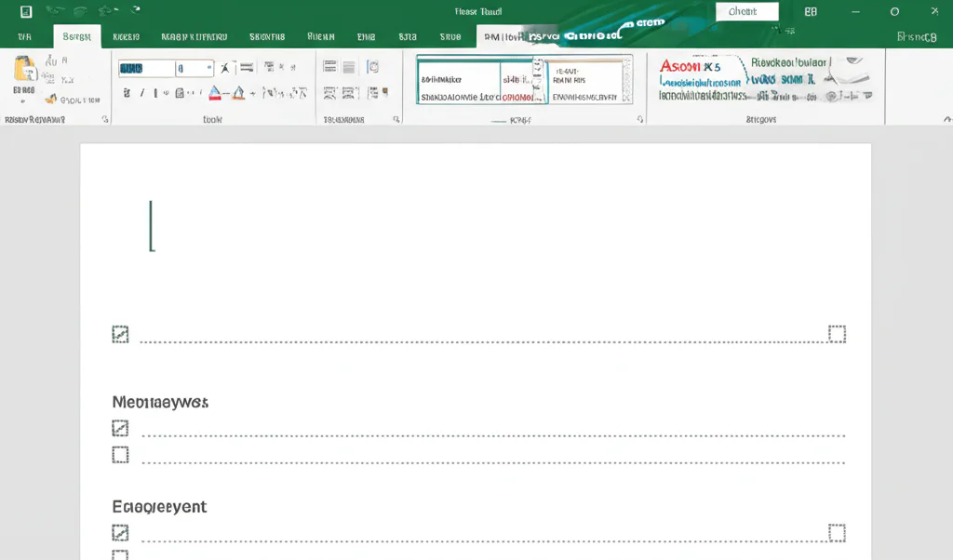953x560 pixels.
Task: Apply bold formatting from the Font group
Action: tap(128, 93)
